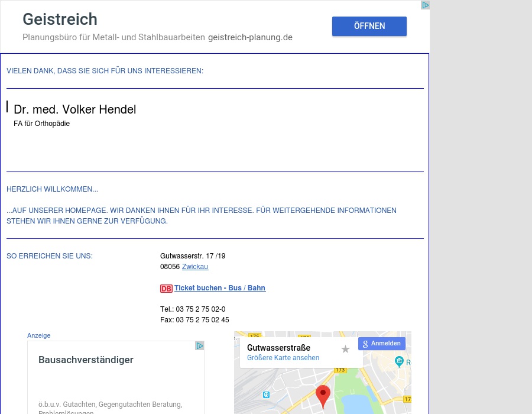532x414 pixels.
Task: Click the ÖFFNEN button in the Geistreich ad
Action: point(369,26)
